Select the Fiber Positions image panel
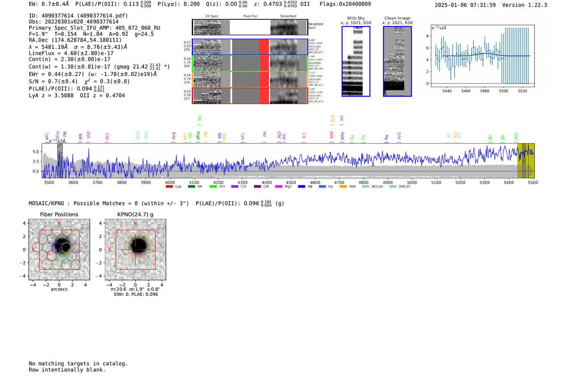The width and height of the screenshot is (576, 392). click(59, 250)
